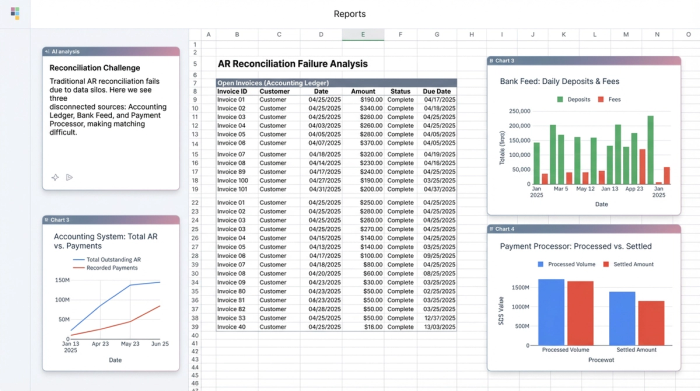The height and width of the screenshot is (391, 700).
Task: Click the AI analysis card header label
Action: click(65, 52)
